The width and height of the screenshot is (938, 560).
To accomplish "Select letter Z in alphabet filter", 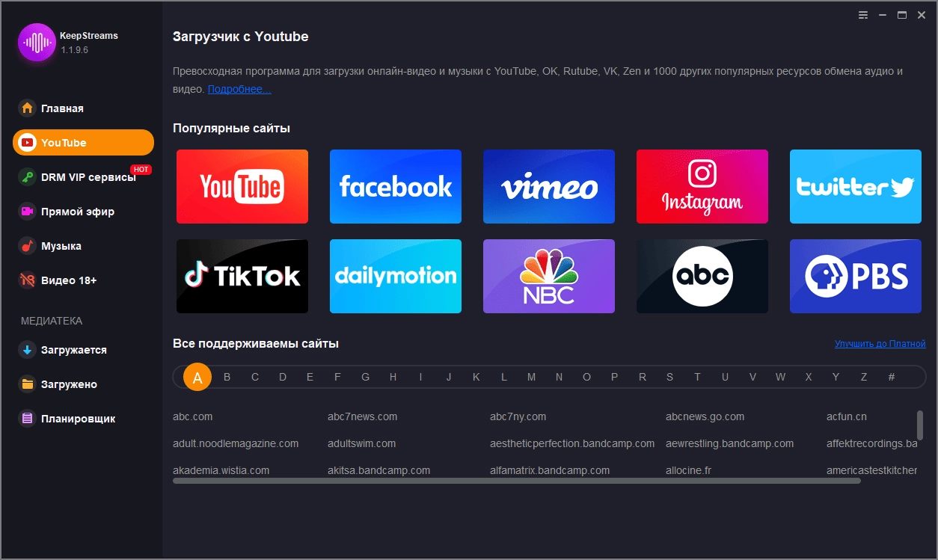I will point(863,378).
